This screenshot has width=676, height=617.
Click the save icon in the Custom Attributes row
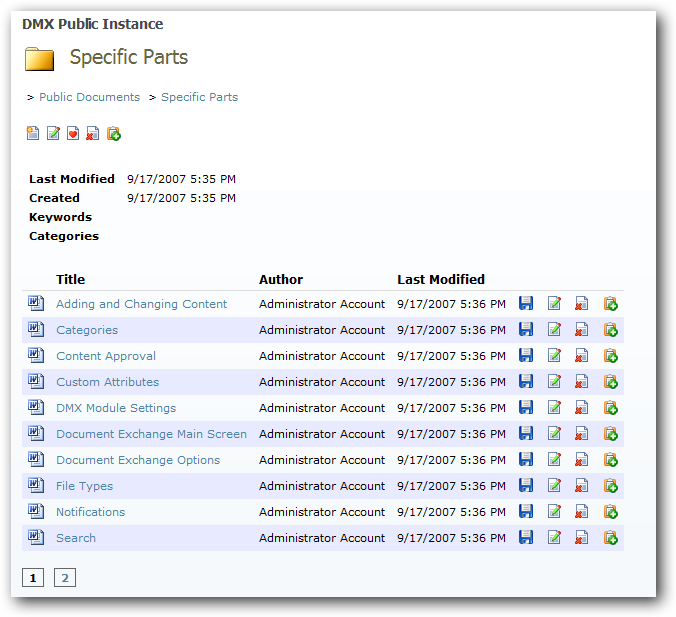(x=526, y=382)
